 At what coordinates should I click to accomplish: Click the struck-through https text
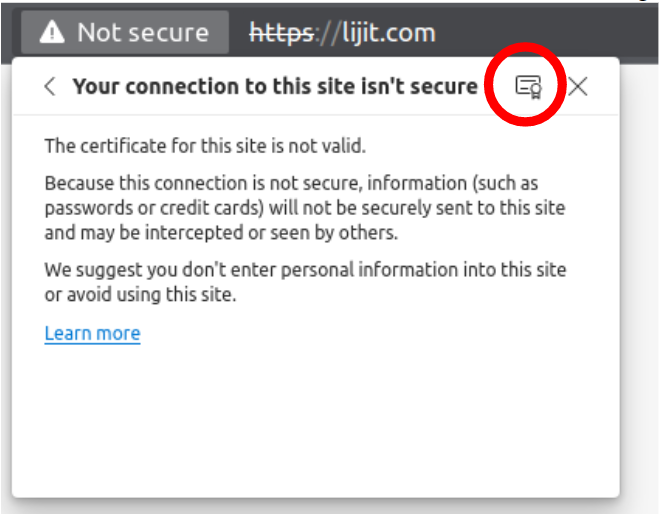click(x=283, y=33)
